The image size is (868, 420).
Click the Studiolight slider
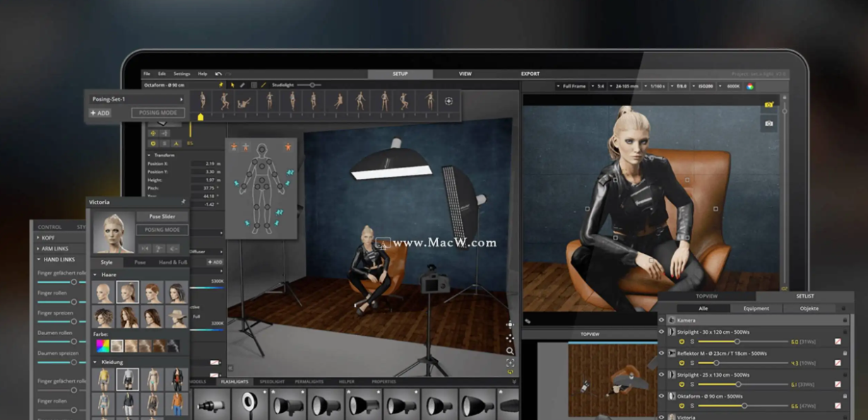pos(309,85)
